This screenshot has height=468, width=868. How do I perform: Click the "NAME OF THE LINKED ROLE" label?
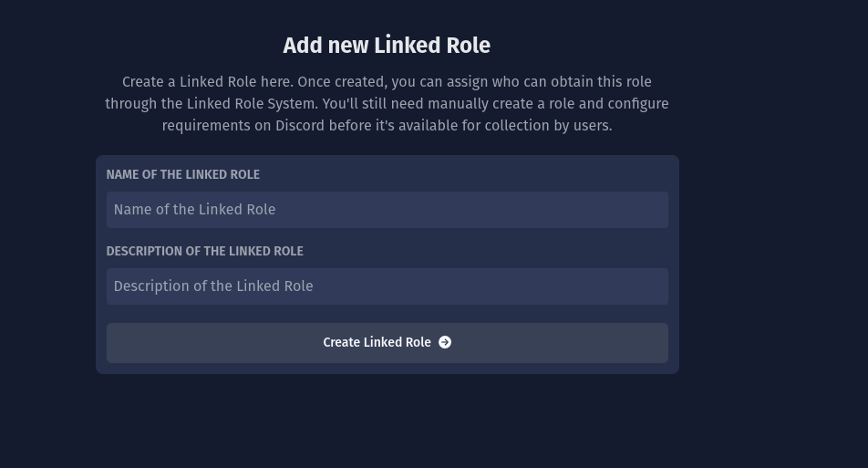(x=182, y=174)
